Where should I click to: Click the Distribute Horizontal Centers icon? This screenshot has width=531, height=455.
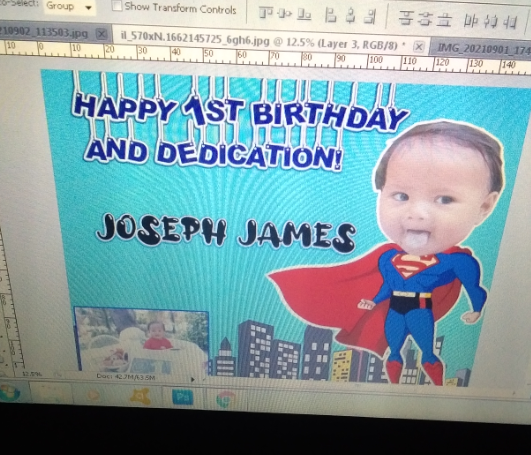491,22
